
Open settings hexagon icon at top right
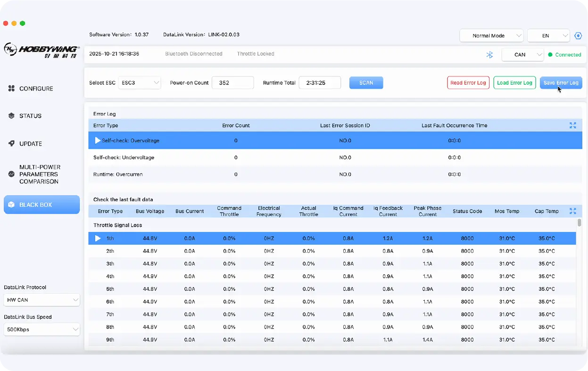point(578,36)
